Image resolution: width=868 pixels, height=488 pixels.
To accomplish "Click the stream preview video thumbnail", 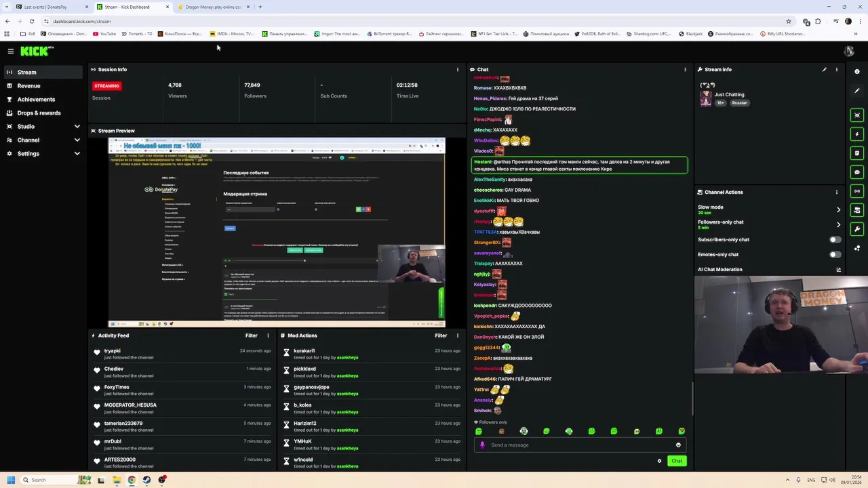I will (277, 232).
